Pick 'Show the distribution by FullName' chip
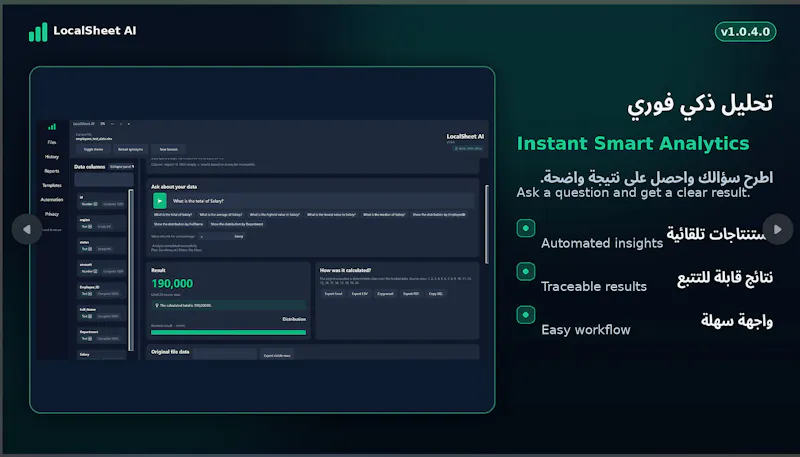 [179, 224]
